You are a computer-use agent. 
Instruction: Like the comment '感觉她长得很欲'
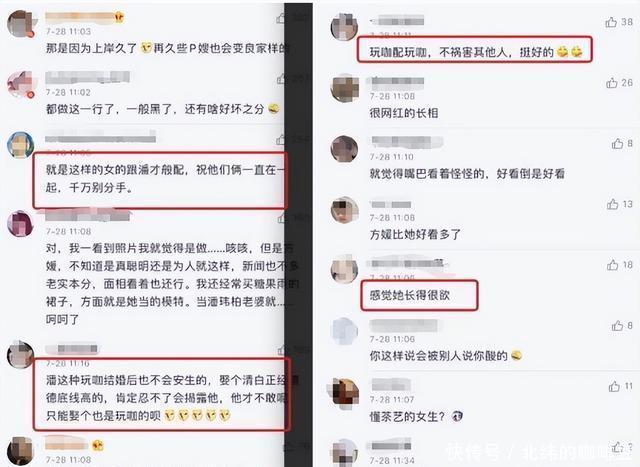coord(613,265)
